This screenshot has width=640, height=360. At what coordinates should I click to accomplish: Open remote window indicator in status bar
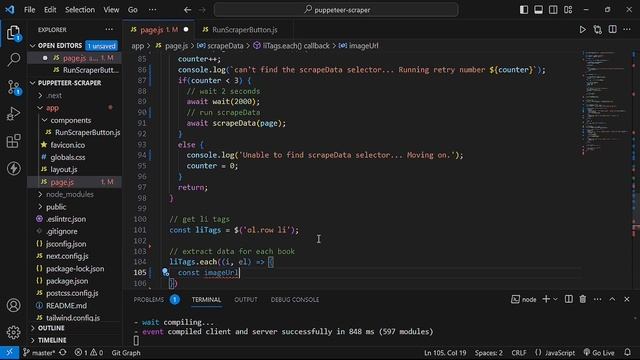(9, 353)
